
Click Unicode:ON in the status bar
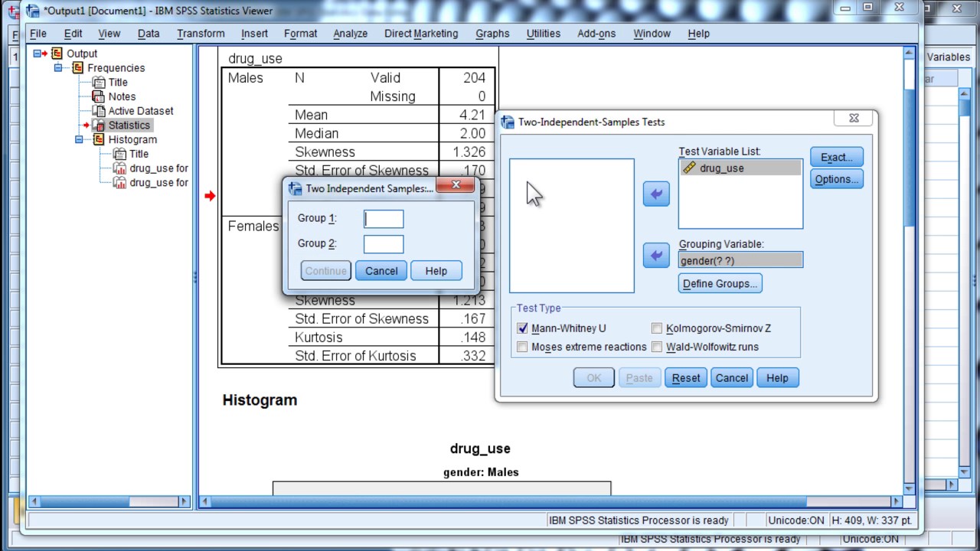pos(797,520)
